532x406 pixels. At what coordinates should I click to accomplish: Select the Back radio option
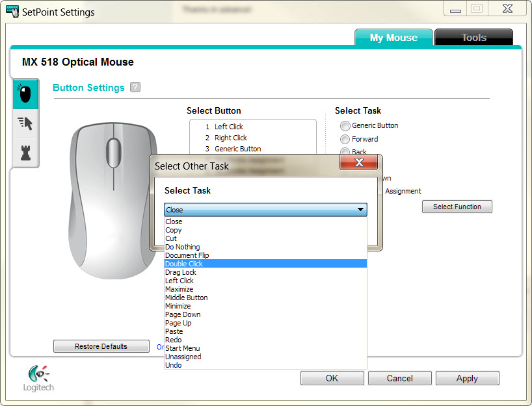tap(345, 151)
